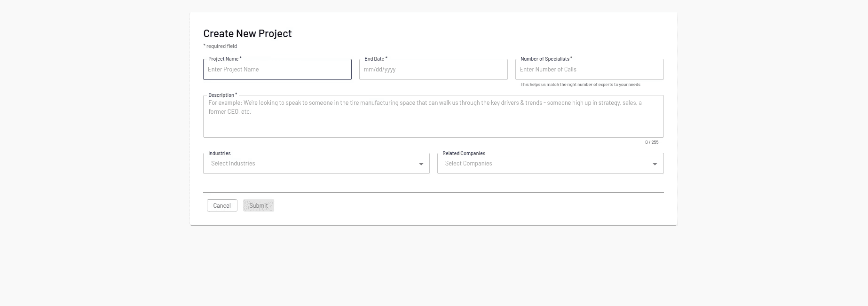Click into the End Date field
This screenshot has width=868, height=306.
pos(434,70)
